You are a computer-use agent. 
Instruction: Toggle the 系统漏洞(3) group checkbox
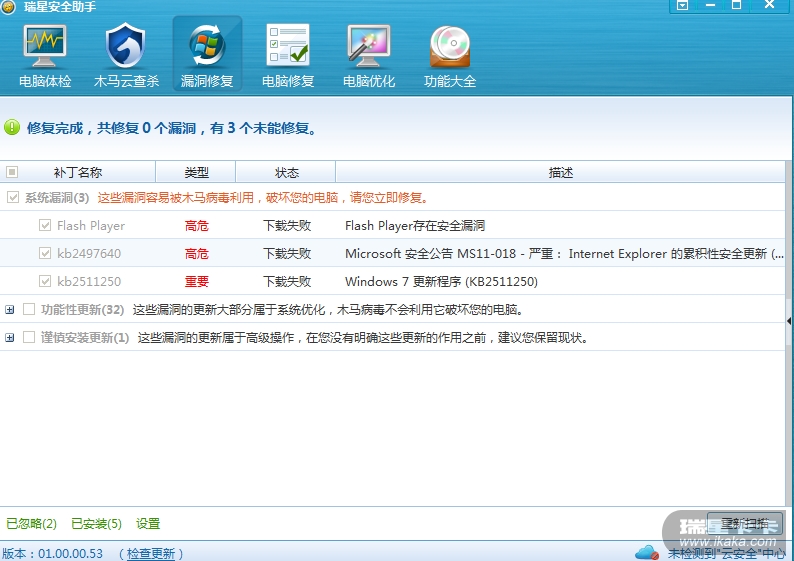click(13, 197)
